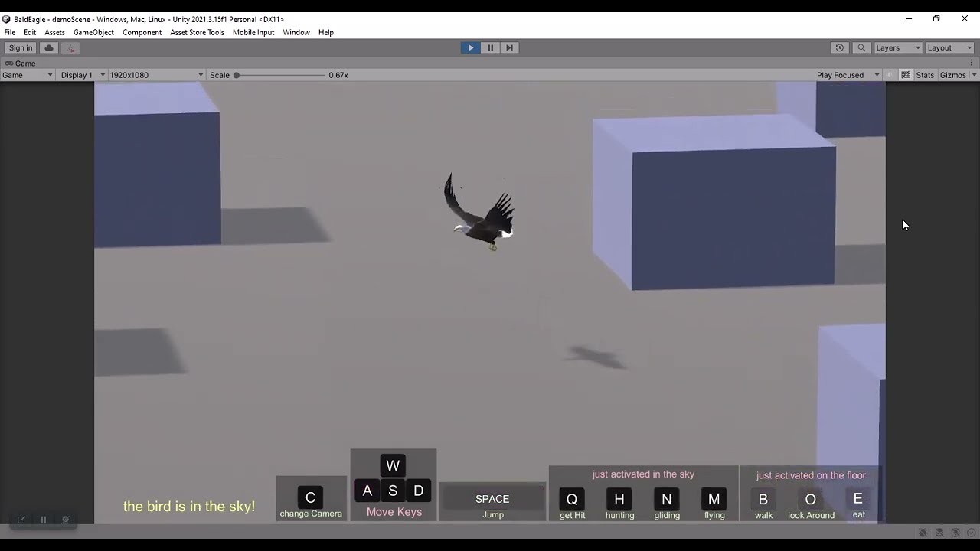This screenshot has width=980, height=551.
Task: Open the Game view mode dropdown
Action: coord(28,75)
